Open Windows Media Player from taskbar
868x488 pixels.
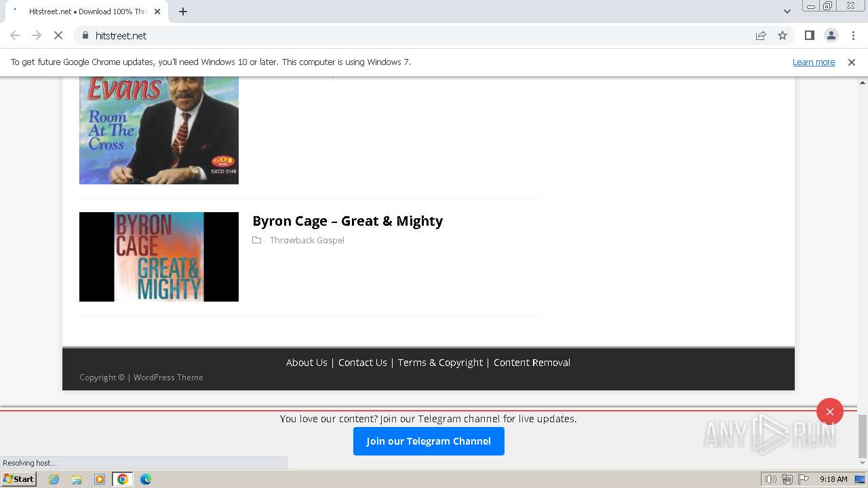[x=100, y=479]
